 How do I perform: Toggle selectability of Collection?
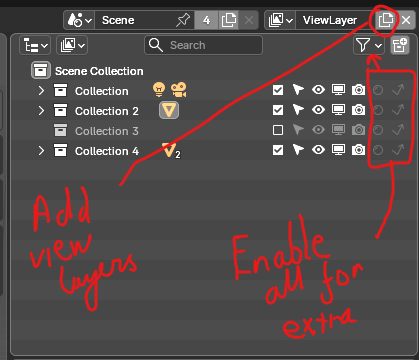click(x=298, y=90)
